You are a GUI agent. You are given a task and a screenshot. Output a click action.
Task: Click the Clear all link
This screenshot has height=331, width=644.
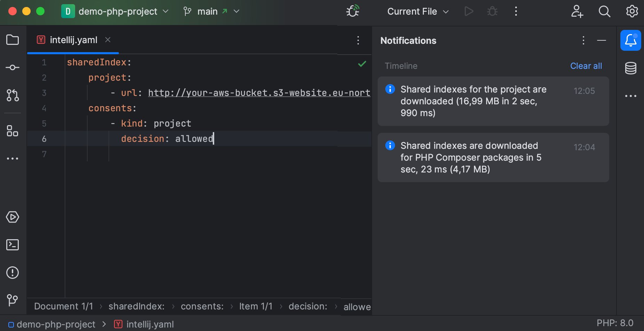(586, 66)
